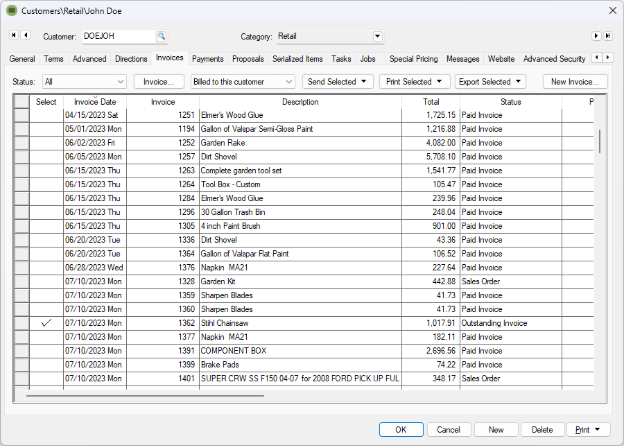
Task: Open the Payments tab
Action: tap(208, 59)
